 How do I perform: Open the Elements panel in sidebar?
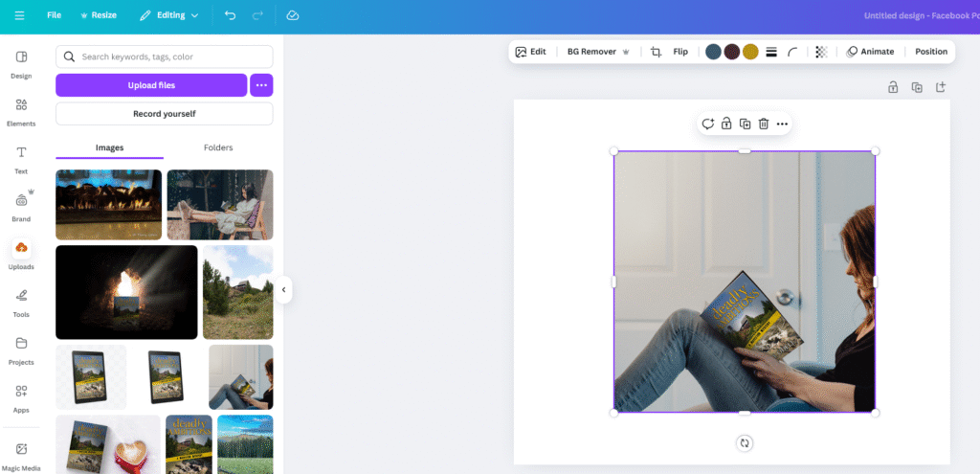tap(21, 111)
